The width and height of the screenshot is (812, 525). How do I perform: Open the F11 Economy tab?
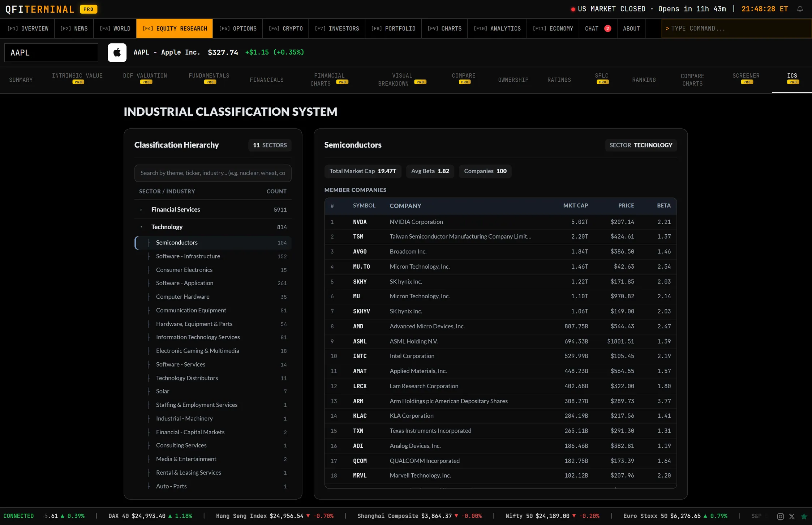(x=553, y=29)
